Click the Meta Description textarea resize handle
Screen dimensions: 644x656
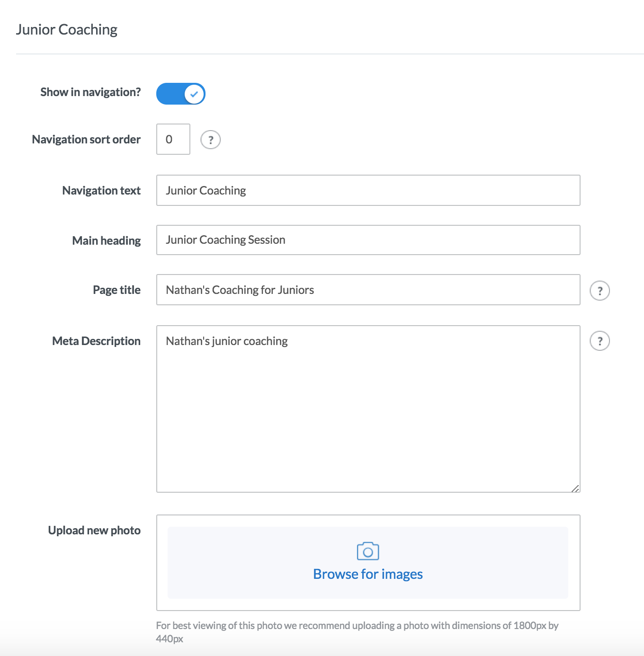click(575, 488)
